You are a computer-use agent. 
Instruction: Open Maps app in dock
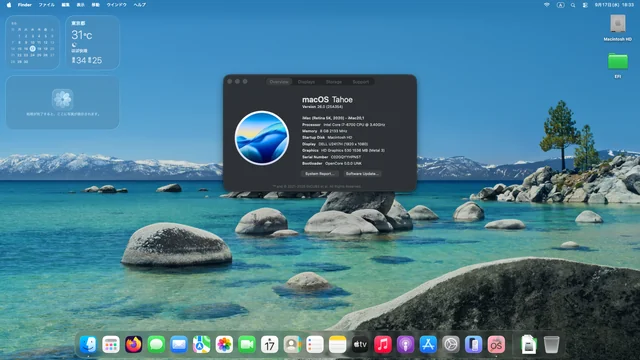pos(202,344)
